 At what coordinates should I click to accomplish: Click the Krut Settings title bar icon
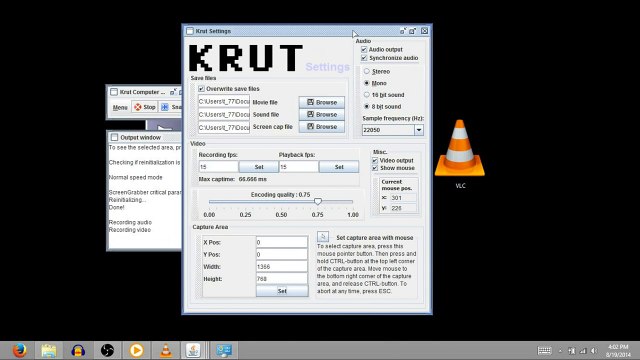click(190, 31)
